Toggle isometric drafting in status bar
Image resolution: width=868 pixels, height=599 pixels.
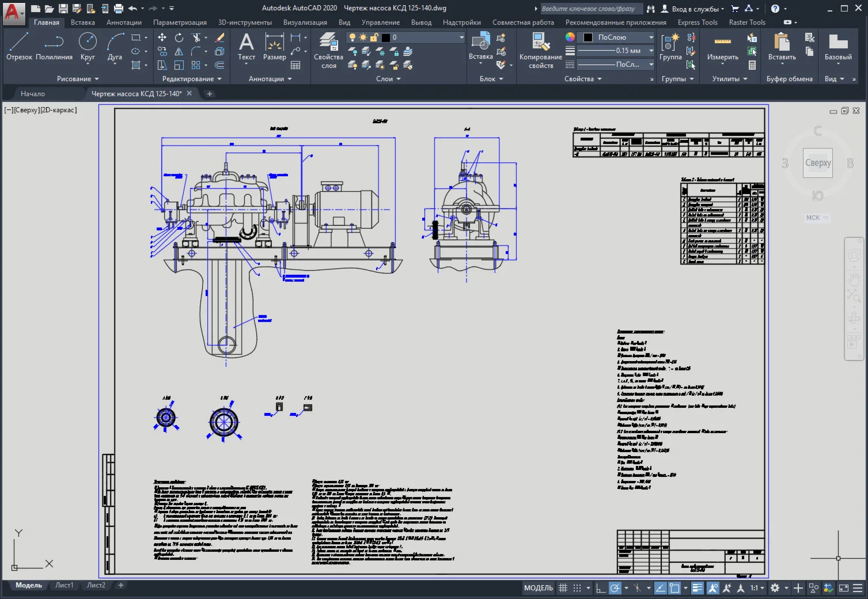click(x=638, y=588)
